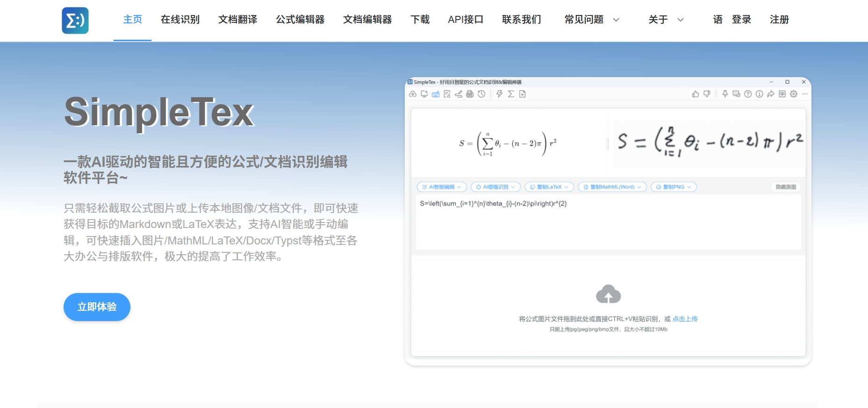Click the 点击上传 link in upload area
This screenshot has width=868, height=408.
click(x=685, y=319)
